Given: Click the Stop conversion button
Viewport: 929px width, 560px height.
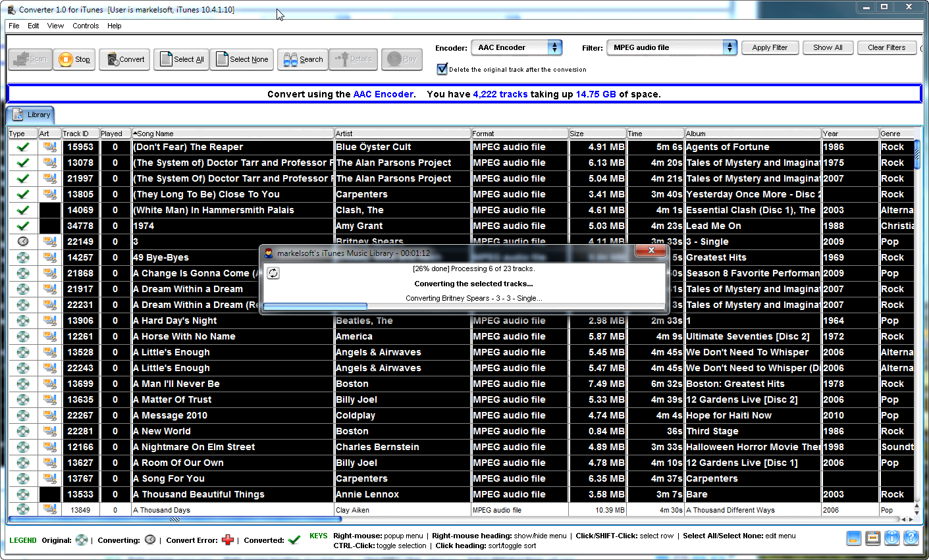Looking at the screenshot, I should tap(75, 59).
